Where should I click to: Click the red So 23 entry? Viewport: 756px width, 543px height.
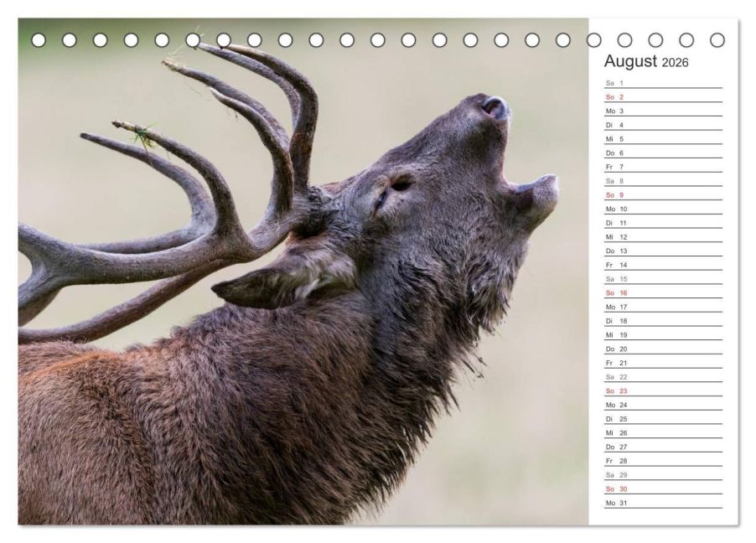pos(662,391)
